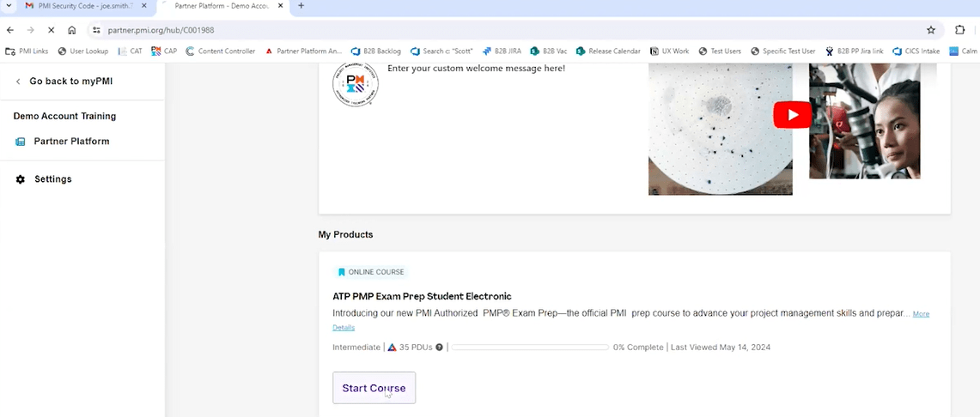Open the Release Calendar bookmark

(608, 51)
